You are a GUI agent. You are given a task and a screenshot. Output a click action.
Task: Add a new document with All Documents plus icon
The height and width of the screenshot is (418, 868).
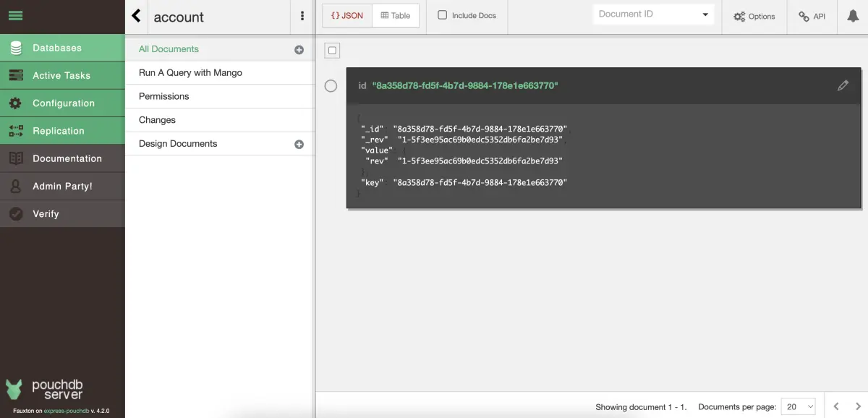pyautogui.click(x=299, y=50)
